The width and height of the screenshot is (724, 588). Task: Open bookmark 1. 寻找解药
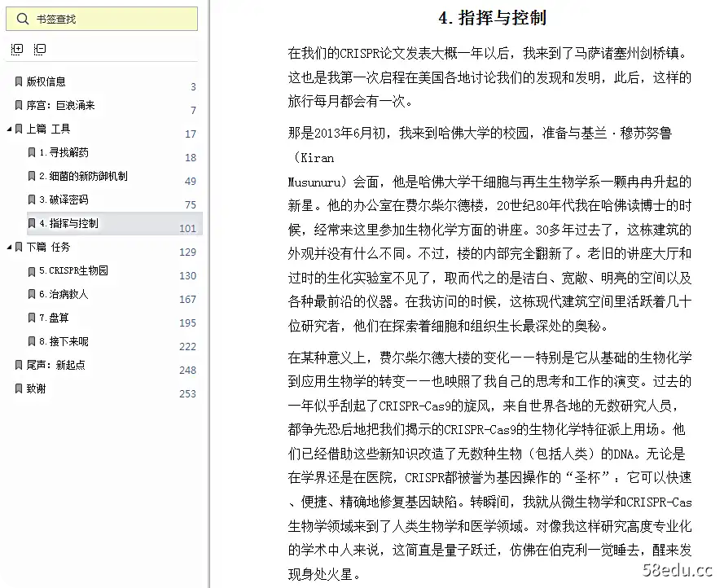(x=64, y=152)
